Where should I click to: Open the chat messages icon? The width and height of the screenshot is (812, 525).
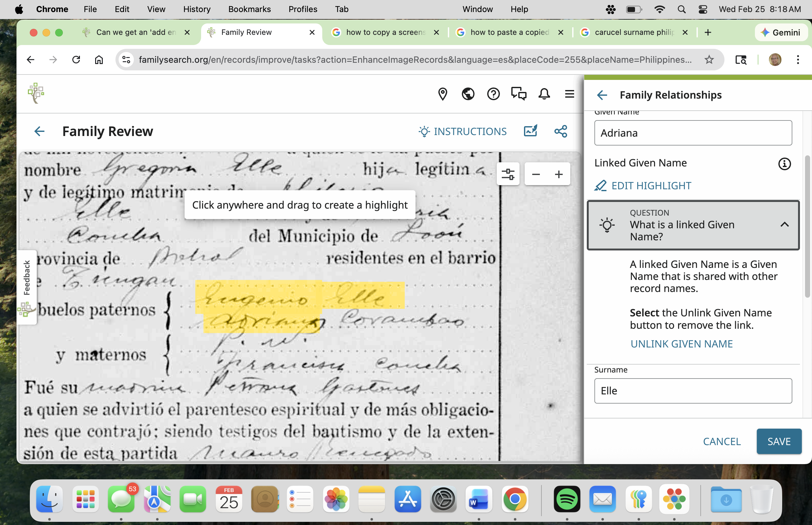(x=518, y=94)
